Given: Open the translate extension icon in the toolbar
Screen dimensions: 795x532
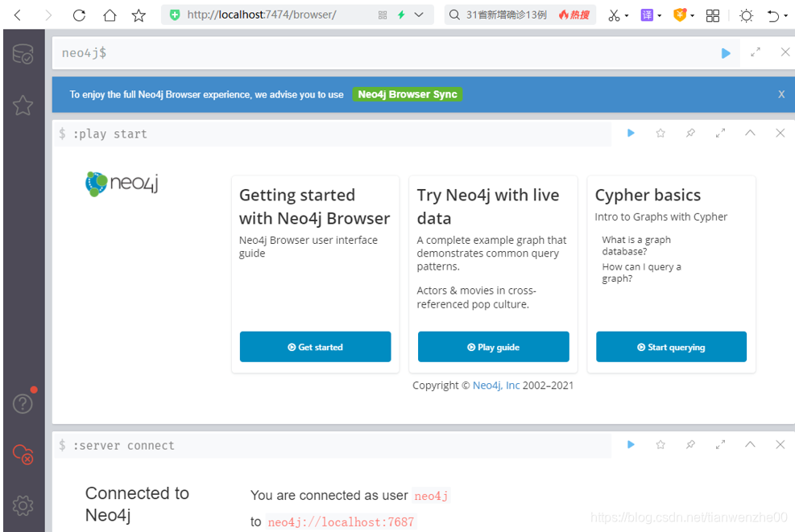Looking at the screenshot, I should click(x=647, y=15).
